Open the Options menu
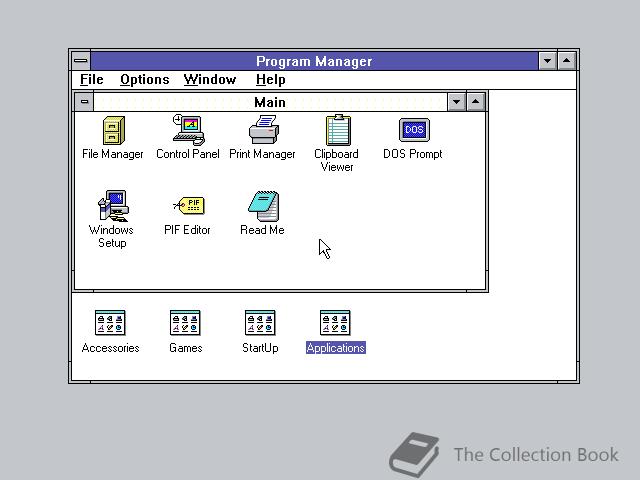This screenshot has height=480, width=640. pos(144,79)
